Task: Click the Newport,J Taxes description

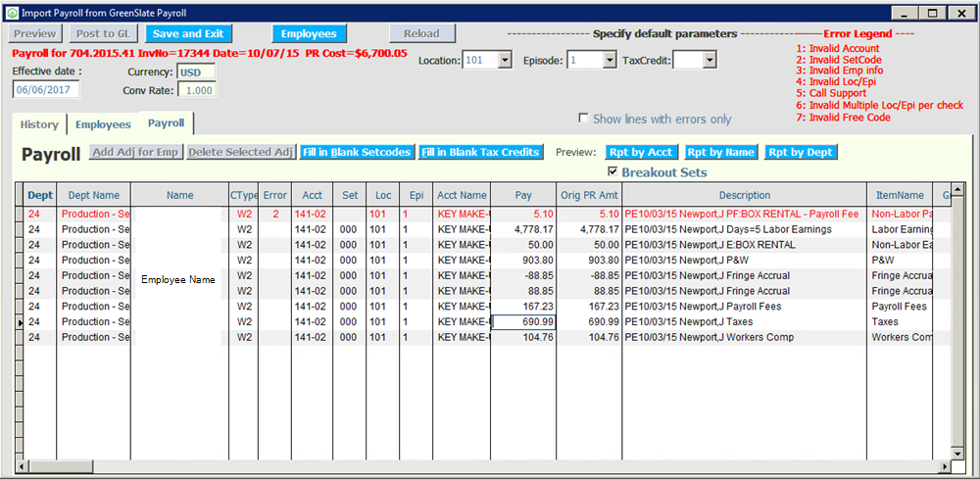Action: [x=745, y=322]
